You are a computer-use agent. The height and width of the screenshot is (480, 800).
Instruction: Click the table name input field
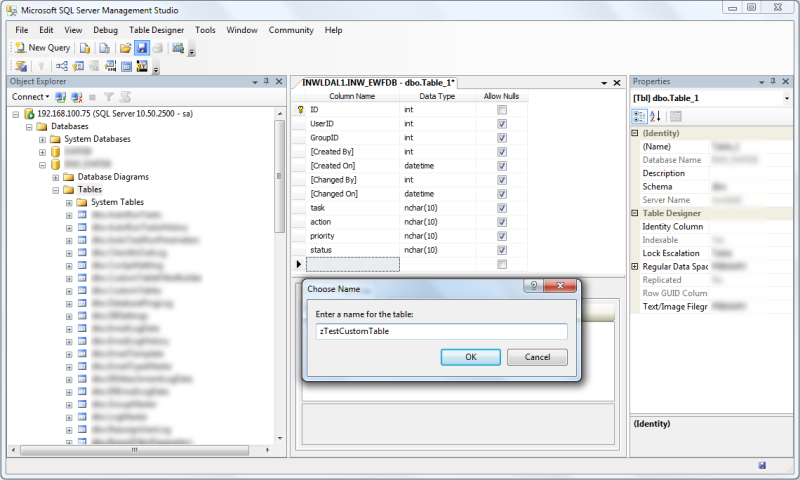[x=441, y=331]
